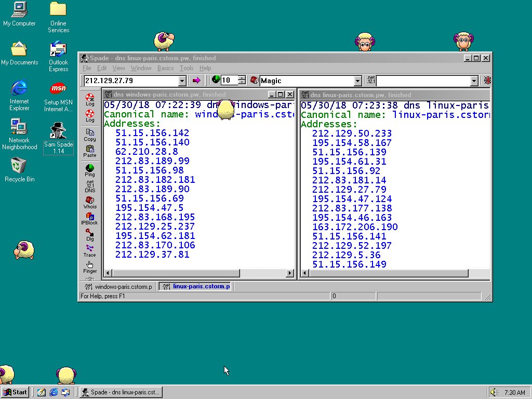Select the Dig tool
This screenshot has width=532, height=399.
point(90,235)
